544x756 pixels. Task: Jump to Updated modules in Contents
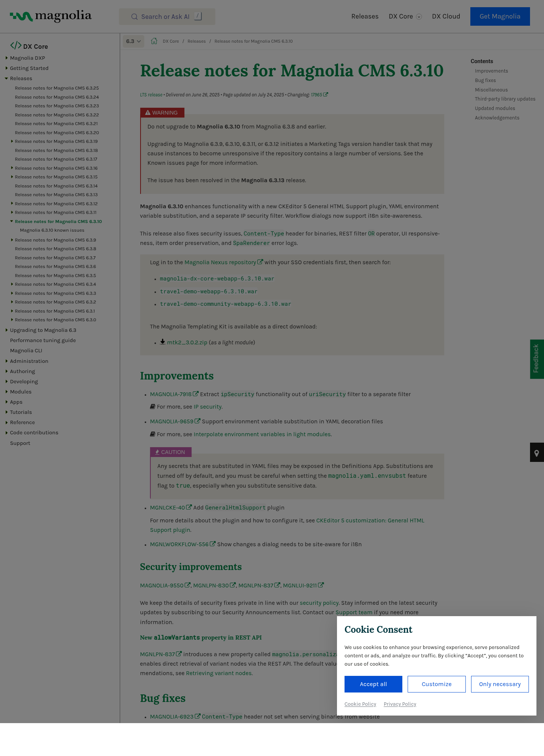pos(495,108)
